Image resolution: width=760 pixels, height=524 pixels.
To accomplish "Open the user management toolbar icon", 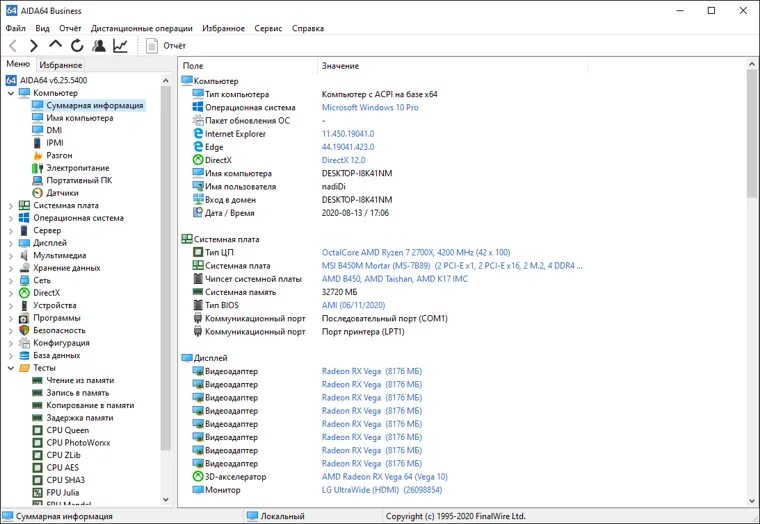I will coord(99,46).
